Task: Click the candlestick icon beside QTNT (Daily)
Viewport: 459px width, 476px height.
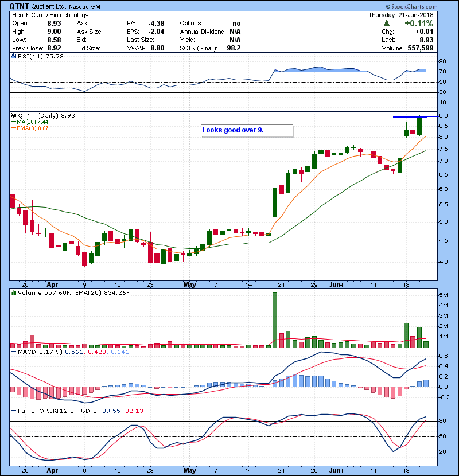Action: point(13,116)
